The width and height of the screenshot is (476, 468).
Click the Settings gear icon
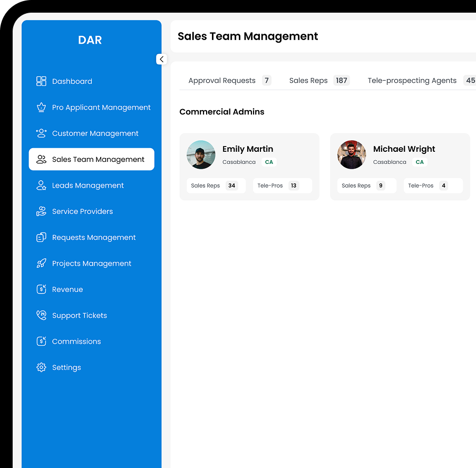[41, 367]
